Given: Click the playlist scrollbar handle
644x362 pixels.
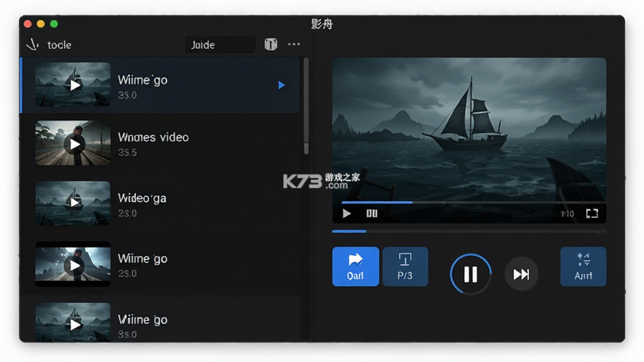Looking at the screenshot, I should 306,106.
